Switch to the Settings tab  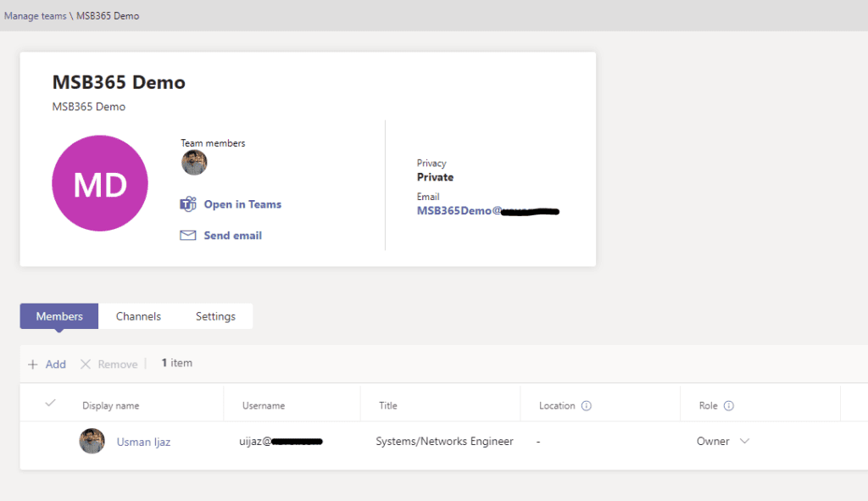point(215,316)
